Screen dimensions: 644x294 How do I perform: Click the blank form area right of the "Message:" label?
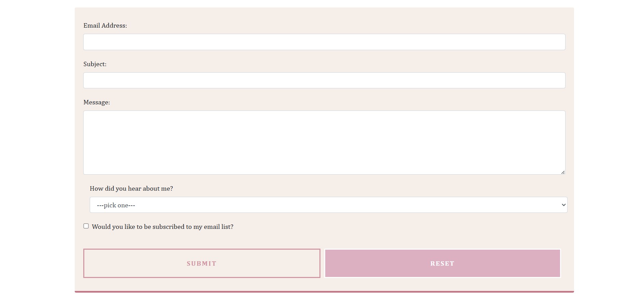coord(324,102)
